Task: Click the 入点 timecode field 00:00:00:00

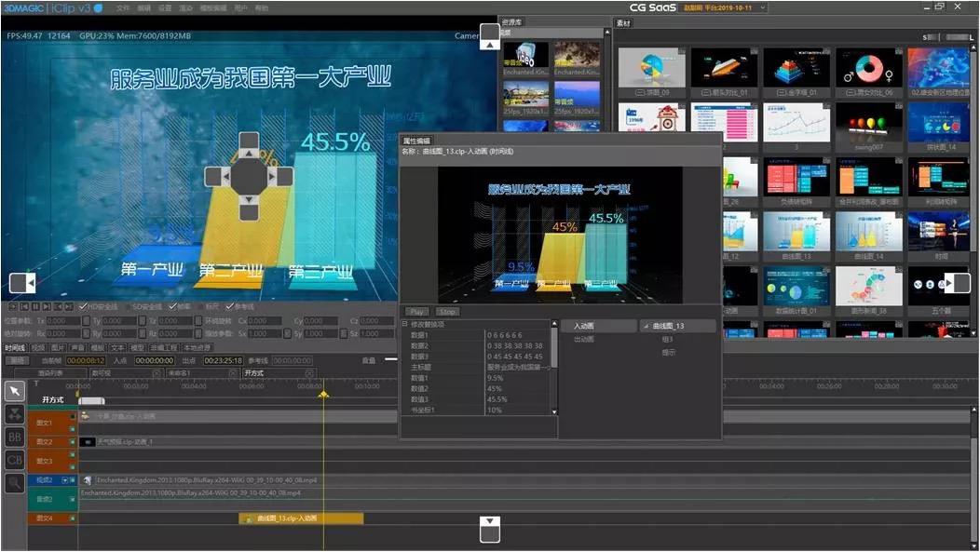Action: (x=155, y=360)
